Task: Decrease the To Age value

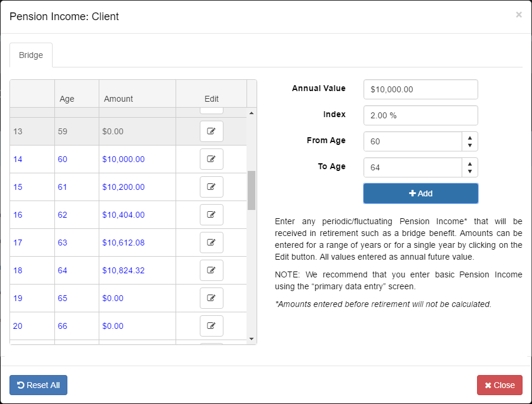Action: [x=469, y=172]
